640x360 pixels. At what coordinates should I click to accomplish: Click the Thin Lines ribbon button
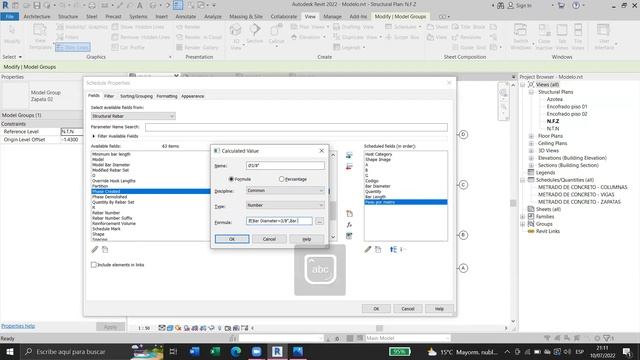(73, 47)
